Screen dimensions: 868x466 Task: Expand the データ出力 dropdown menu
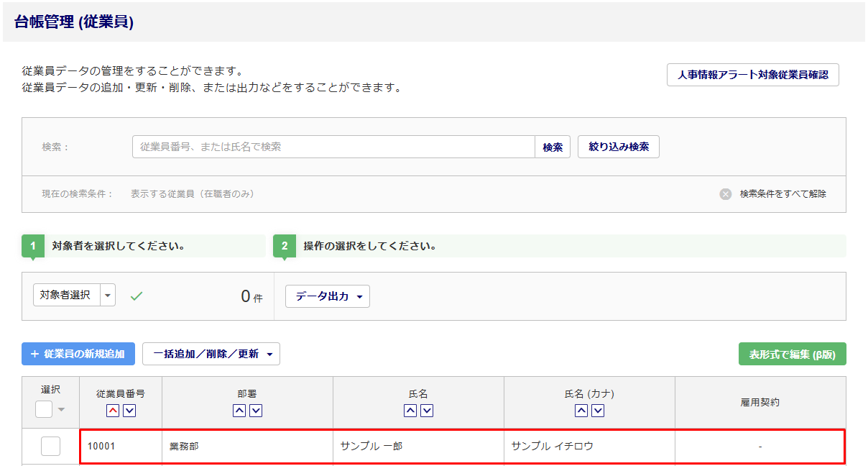click(328, 296)
